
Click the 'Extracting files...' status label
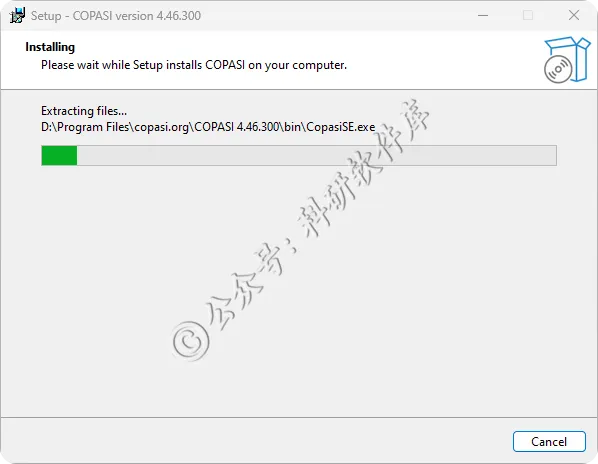(x=84, y=111)
